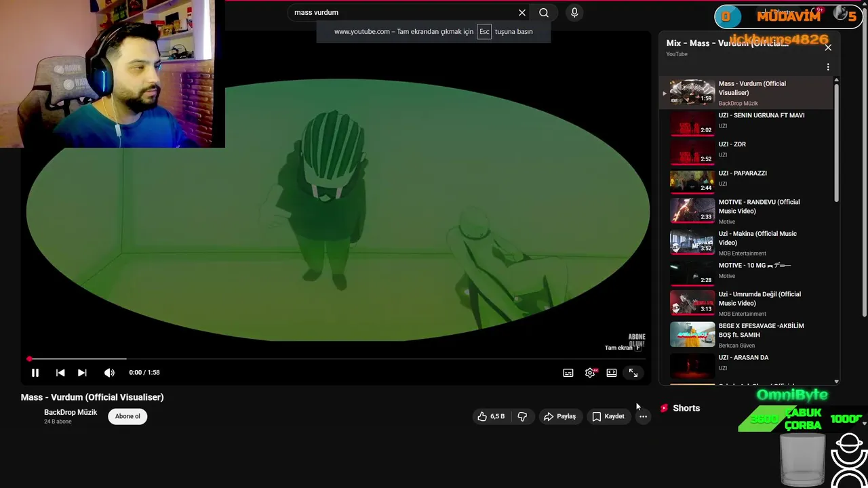Screen dimensions: 868x488
Task: Play UZI - SENIN UGRUNA FT MAVI
Action: pos(746,123)
